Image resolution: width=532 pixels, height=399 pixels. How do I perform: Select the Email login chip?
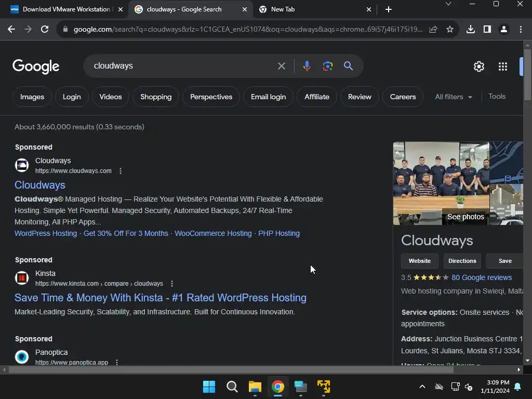[x=268, y=97]
